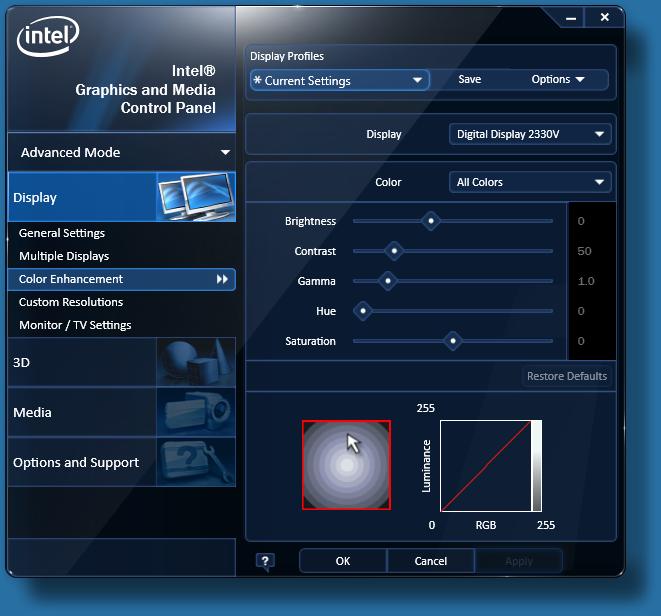The height and width of the screenshot is (616, 661).
Task: Click the Display Profiles label
Action: coord(287,56)
